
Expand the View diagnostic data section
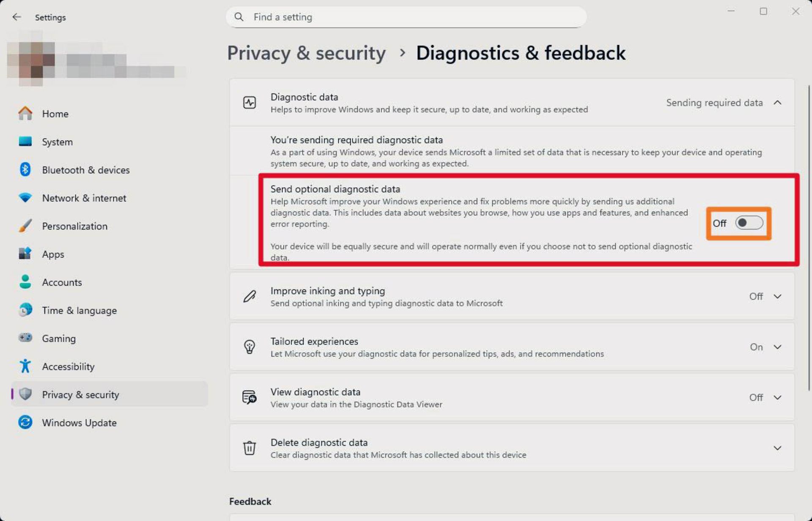click(x=777, y=397)
